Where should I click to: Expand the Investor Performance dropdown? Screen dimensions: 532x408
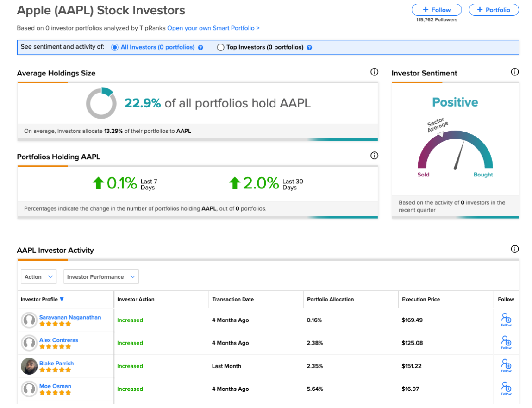pyautogui.click(x=101, y=276)
